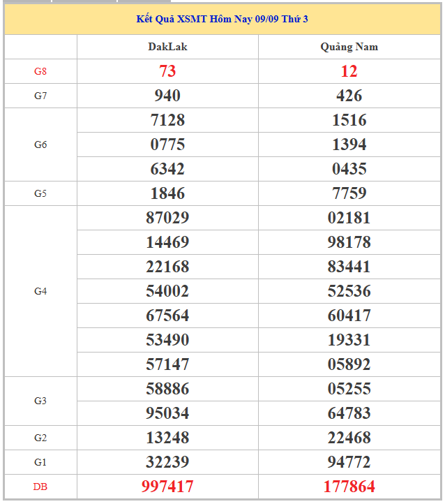The image size is (445, 504).
Task: Select the G5 row label
Action: coord(40,193)
